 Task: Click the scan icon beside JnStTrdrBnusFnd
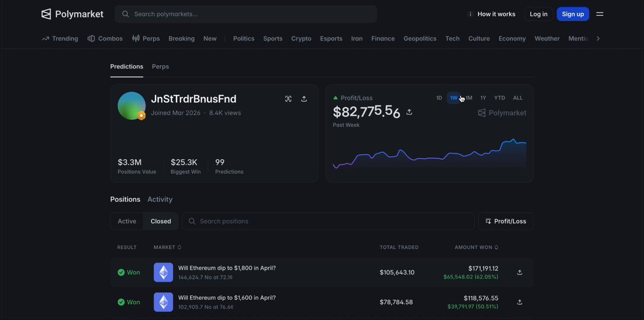[288, 99]
